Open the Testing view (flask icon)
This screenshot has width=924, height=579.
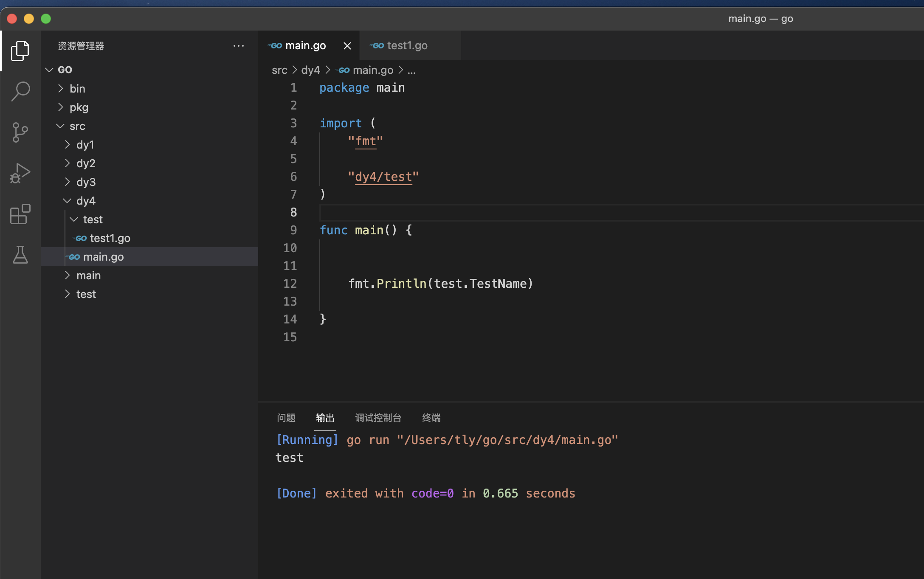[x=20, y=255]
